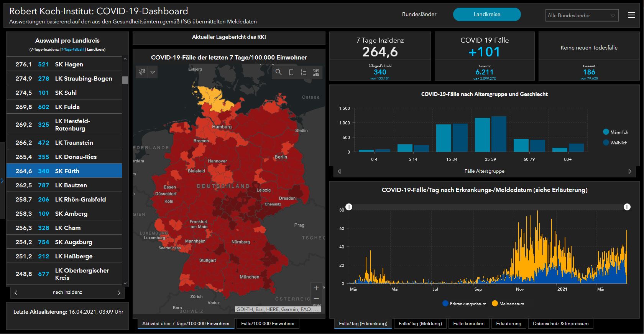
Task: Open Aktueller Lagebericht des RKI link
Action: click(x=229, y=37)
